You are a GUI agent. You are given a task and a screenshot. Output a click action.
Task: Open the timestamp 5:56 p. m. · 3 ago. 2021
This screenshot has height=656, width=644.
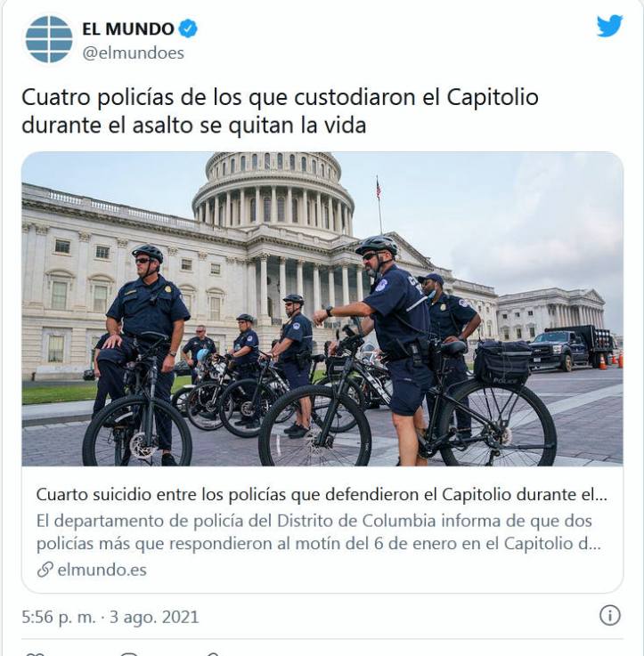click(x=110, y=617)
